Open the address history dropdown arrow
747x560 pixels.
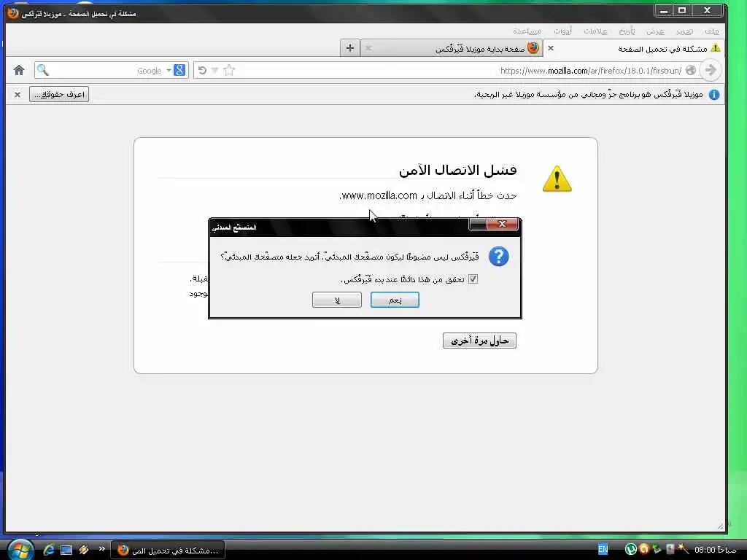(x=215, y=71)
